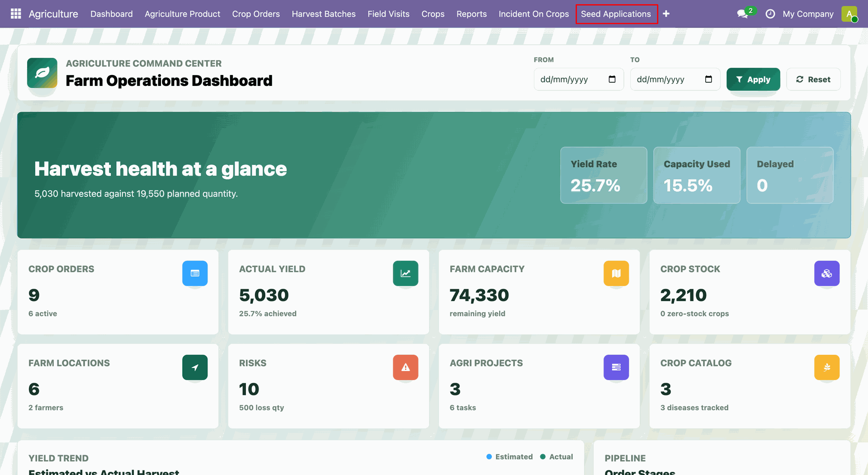Image resolution: width=868 pixels, height=475 pixels.
Task: Click the From date input field
Action: click(579, 80)
